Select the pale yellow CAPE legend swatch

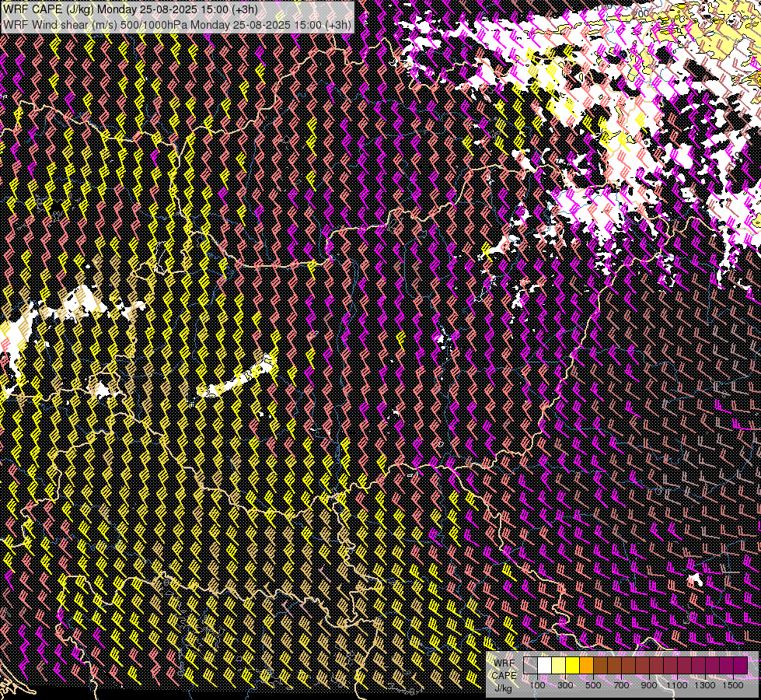(559, 666)
